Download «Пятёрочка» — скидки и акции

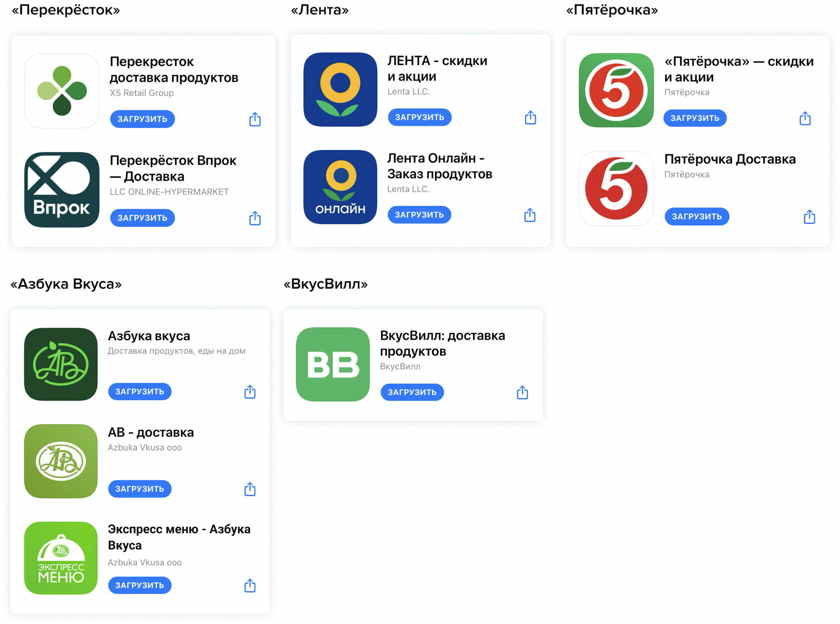694,118
